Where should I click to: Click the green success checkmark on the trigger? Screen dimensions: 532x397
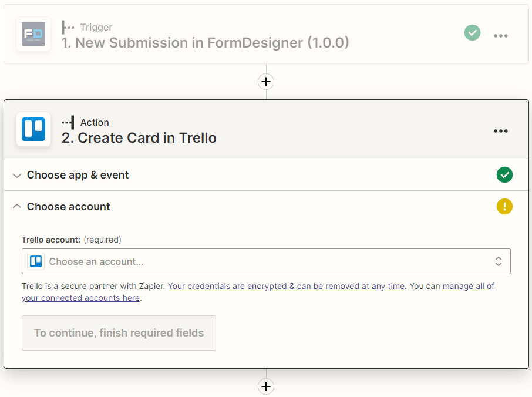pos(472,33)
